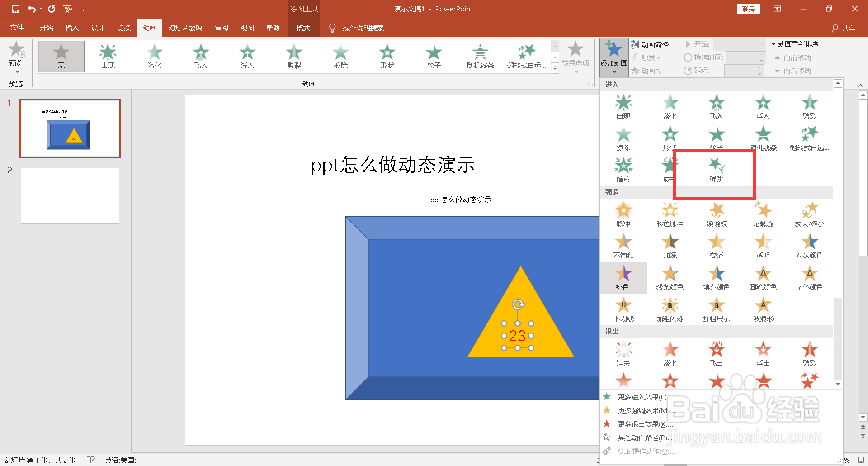Open the 效果选项 options dropdown
868x466 pixels.
tap(575, 57)
